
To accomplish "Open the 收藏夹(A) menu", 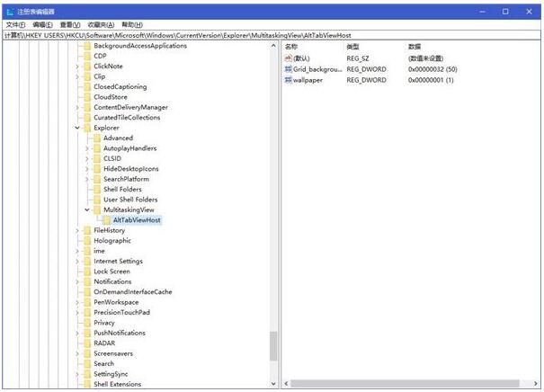I will point(101,24).
